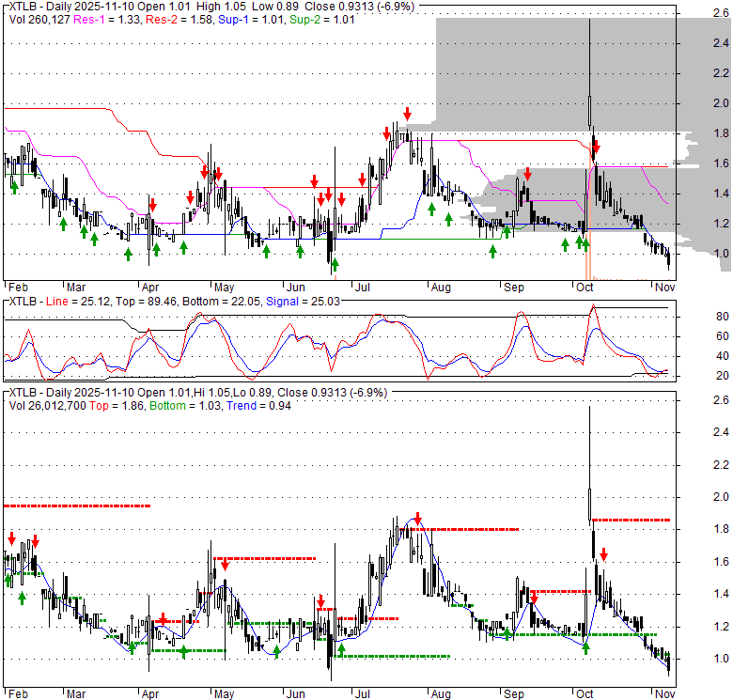Click the Sup-1 = 1.01 label
Screen dimensions: 733x700
[251, 20]
